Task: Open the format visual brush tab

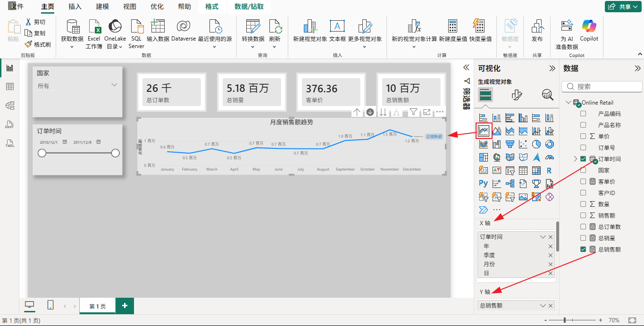Action: tap(517, 95)
